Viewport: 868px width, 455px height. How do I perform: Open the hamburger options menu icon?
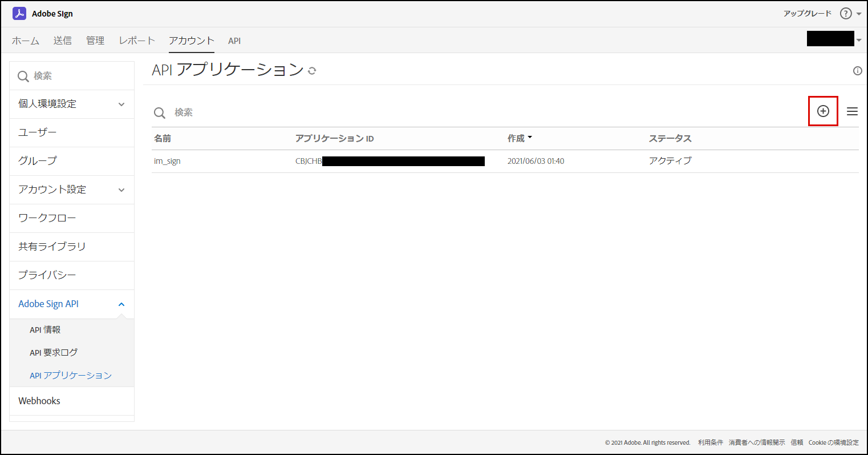(852, 111)
